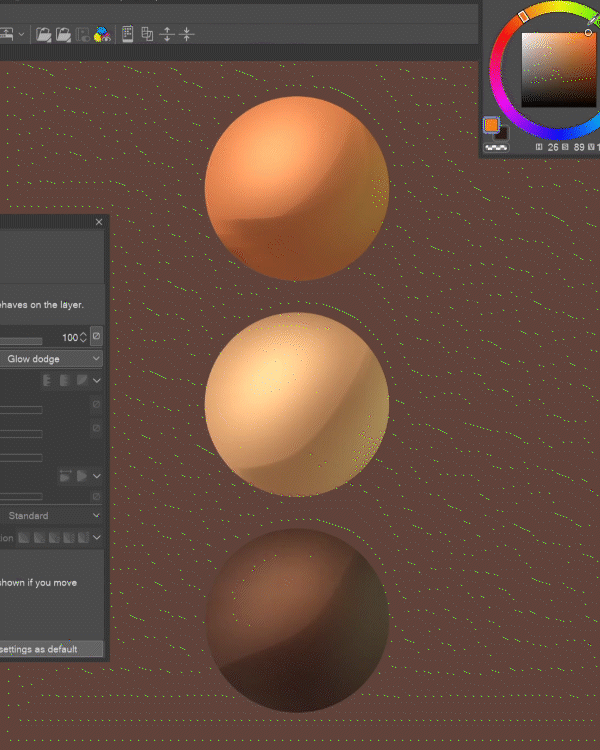Click the S label in color panel
The image size is (600, 750).
coord(565,147)
